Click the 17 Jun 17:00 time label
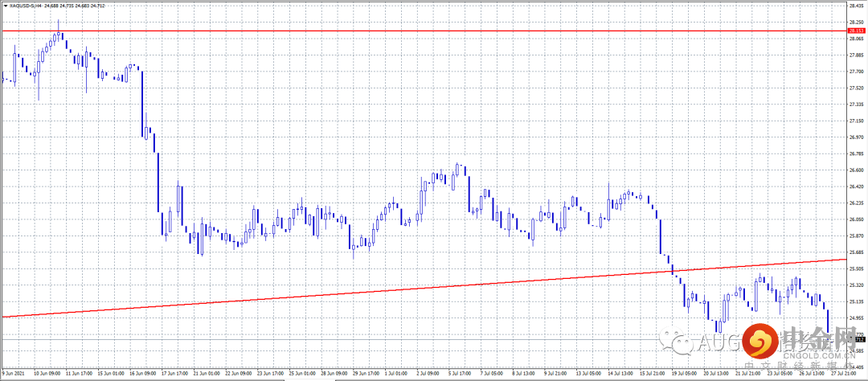 click(176, 375)
